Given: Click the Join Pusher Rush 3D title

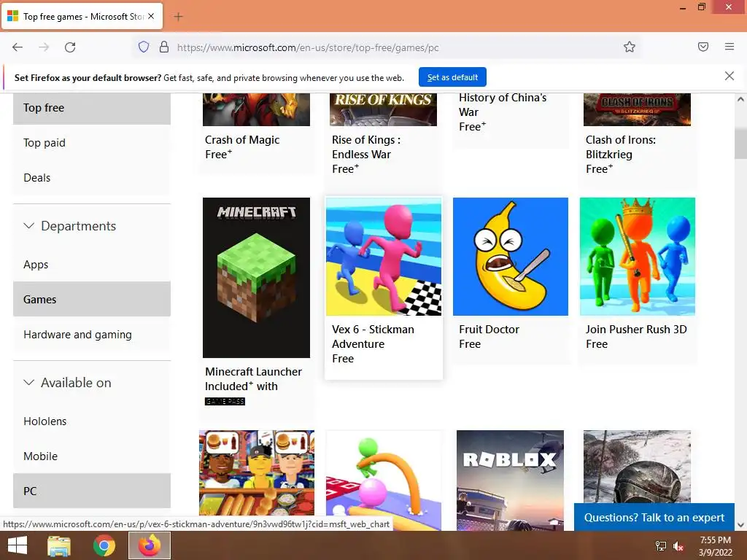Looking at the screenshot, I should [x=636, y=330].
